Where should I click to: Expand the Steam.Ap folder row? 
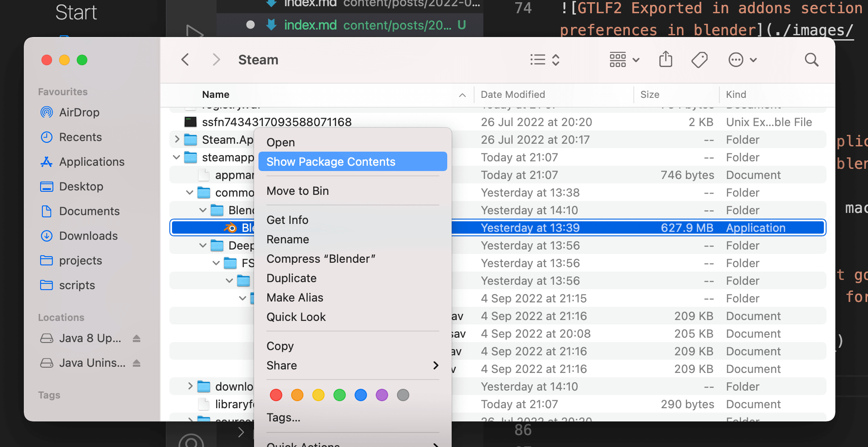click(177, 139)
